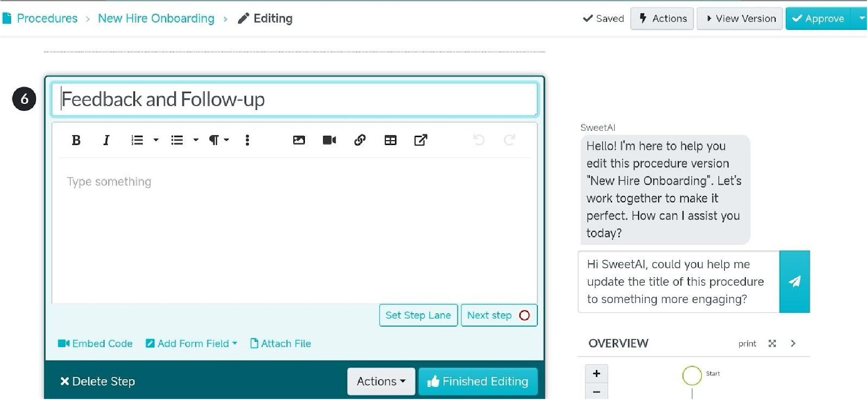This screenshot has width=868, height=400.
Task: Approve the procedure version
Action: pos(818,19)
